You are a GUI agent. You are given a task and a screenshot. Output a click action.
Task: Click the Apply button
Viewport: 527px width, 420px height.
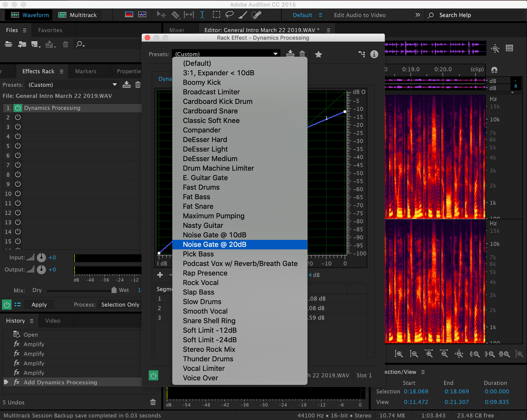pyautogui.click(x=39, y=305)
